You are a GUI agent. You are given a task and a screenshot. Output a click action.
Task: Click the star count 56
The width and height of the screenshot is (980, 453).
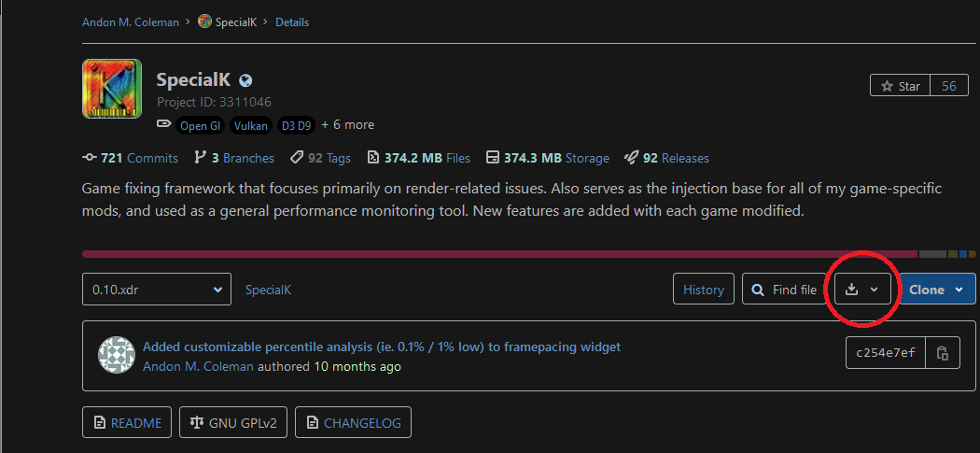[x=948, y=86]
